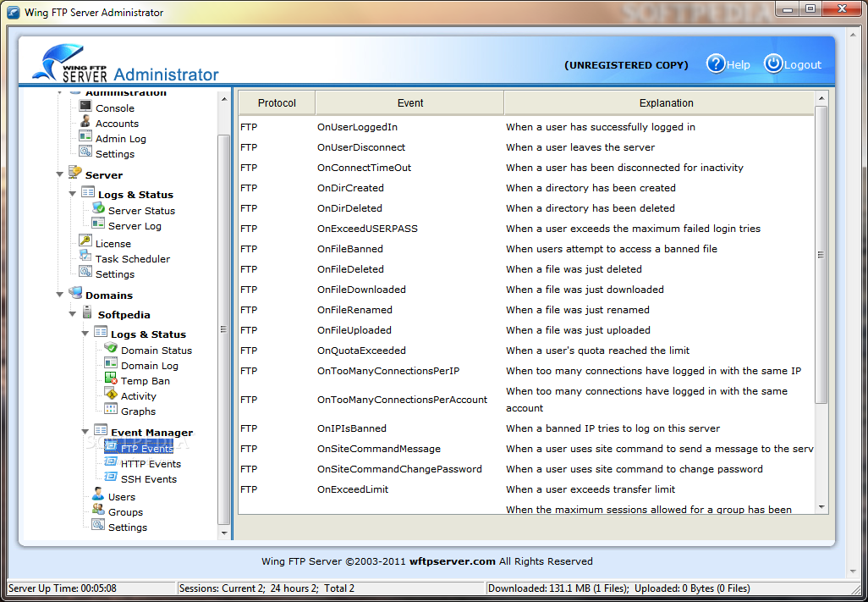
Task: Click the Graphs icon
Action: [x=111, y=409]
